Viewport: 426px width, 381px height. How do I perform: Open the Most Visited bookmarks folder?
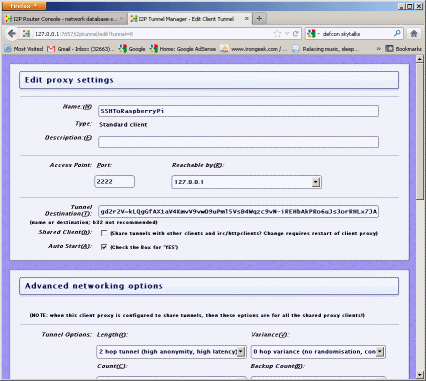[x=24, y=49]
